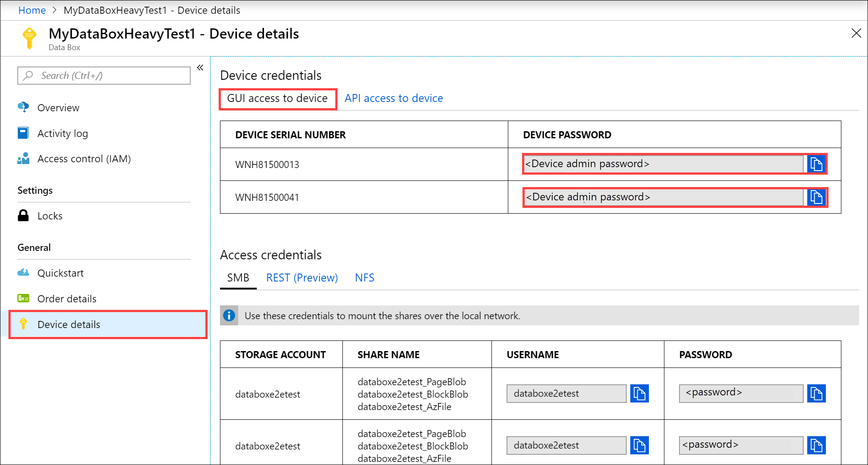This screenshot has width=868, height=465.
Task: Select Device details in the General section
Action: coord(69,324)
